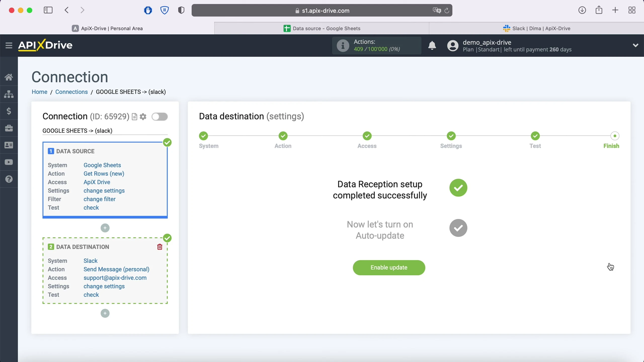This screenshot has width=644, height=362.
Task: Delete the Data Destination block with the trash icon
Action: [160, 247]
